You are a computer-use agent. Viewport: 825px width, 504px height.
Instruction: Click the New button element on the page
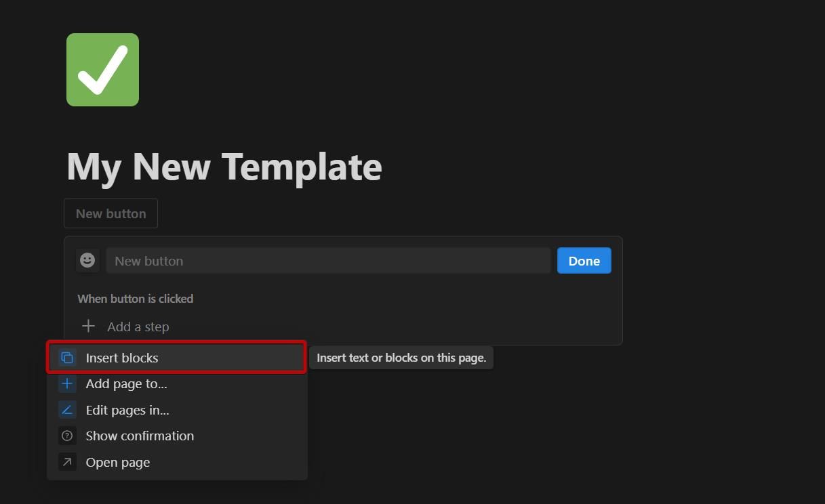pos(110,213)
